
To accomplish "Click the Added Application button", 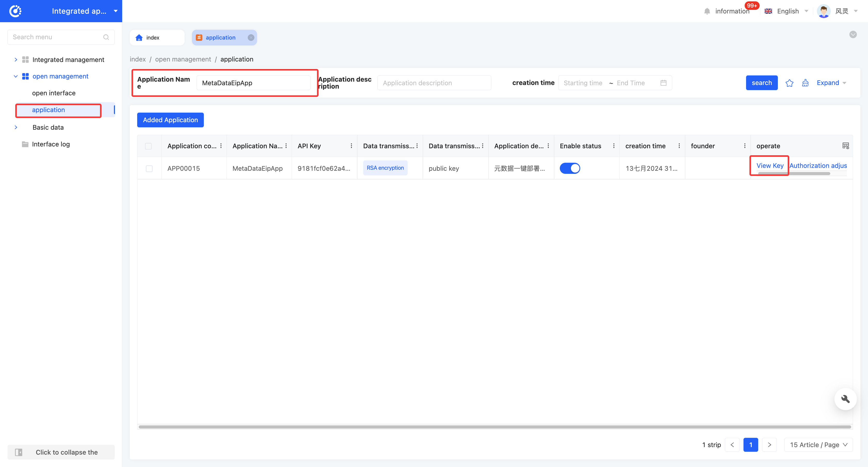I will tap(170, 120).
